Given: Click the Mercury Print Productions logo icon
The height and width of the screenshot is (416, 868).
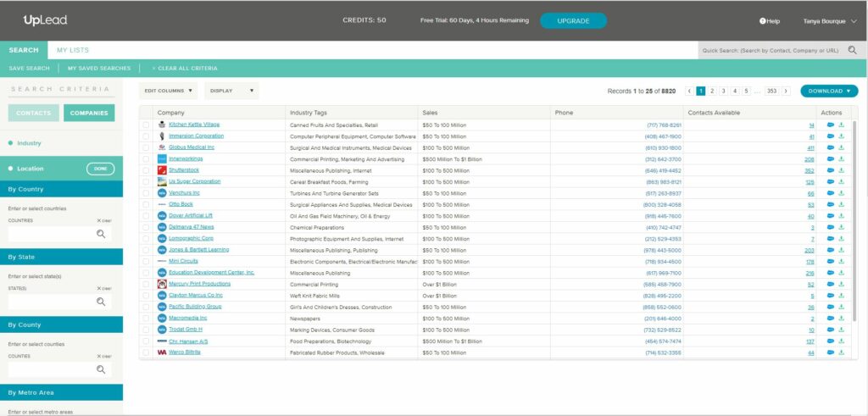Looking at the screenshot, I should click(x=162, y=284).
